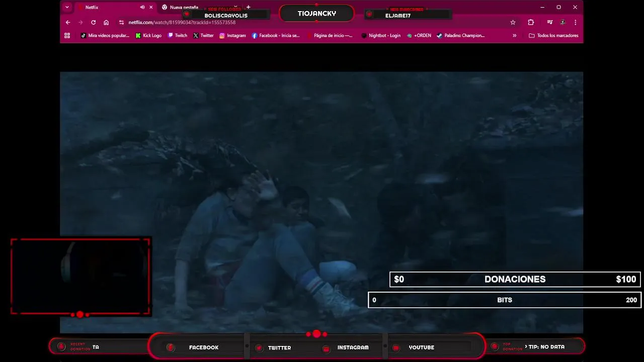
Task: Click the TWITTER overlay label
Action: point(279,347)
